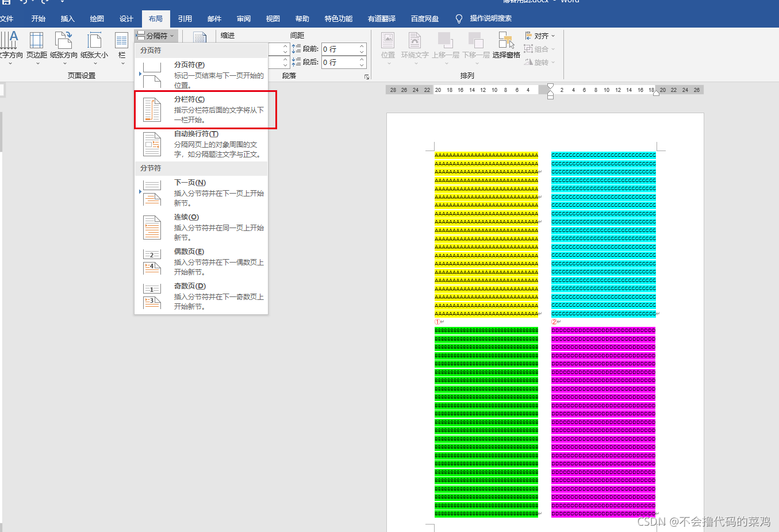Screen dimensions: 779x532
Task: Open customize quick access toolbar arrow
Action: point(62,2)
